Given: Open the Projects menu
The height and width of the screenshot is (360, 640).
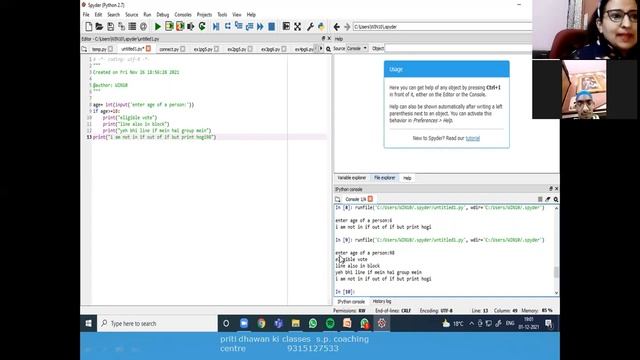Looking at the screenshot, I should point(204,15).
